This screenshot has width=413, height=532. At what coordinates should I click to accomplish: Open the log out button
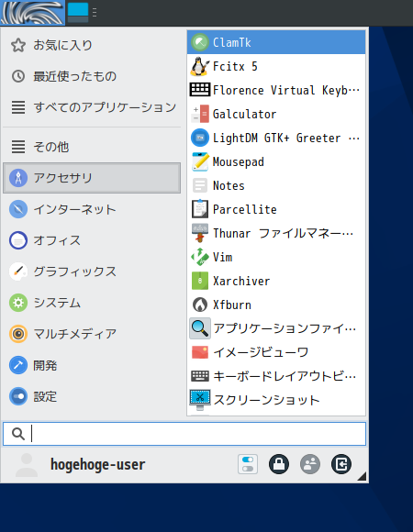tap(341, 464)
